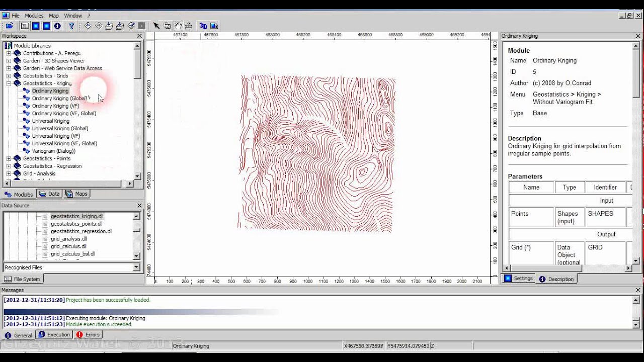
Task: Collapse the Geostatistics - Kriging node
Action: (9, 83)
